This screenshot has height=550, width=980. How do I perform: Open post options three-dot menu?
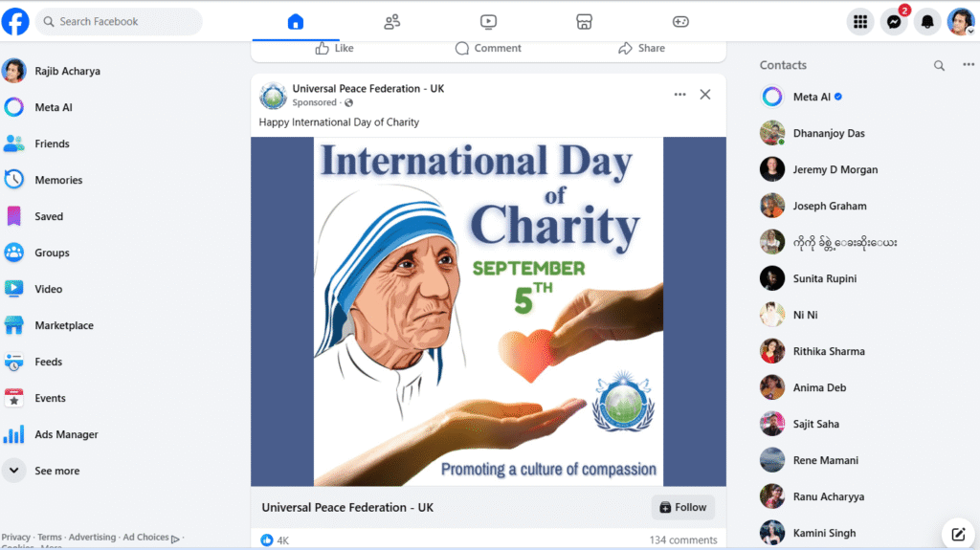click(x=680, y=95)
